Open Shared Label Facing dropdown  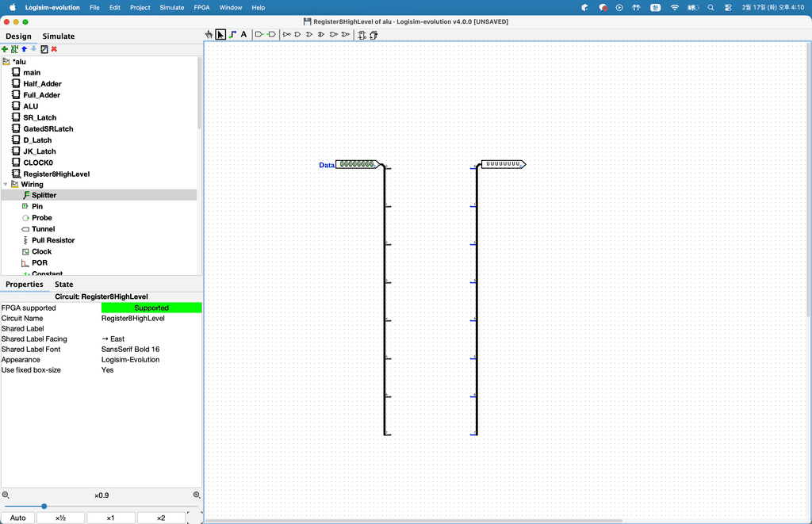(151, 339)
